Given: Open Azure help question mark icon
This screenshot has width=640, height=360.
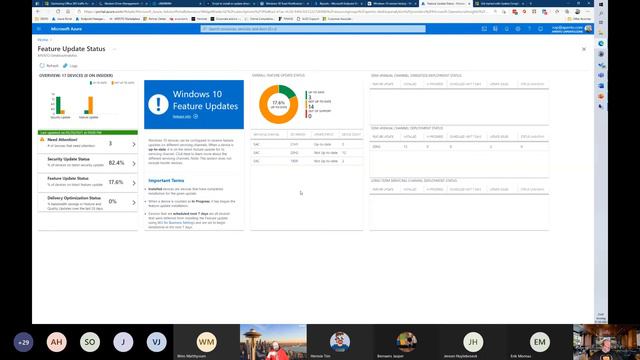Looking at the screenshot, I should [529, 29].
